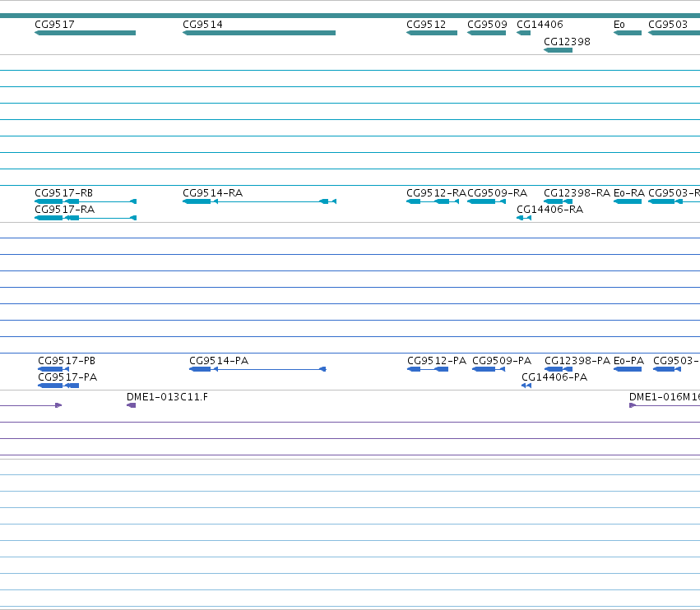Click the CG9509-RA transcript label
The width and height of the screenshot is (700, 610).
[498, 193]
